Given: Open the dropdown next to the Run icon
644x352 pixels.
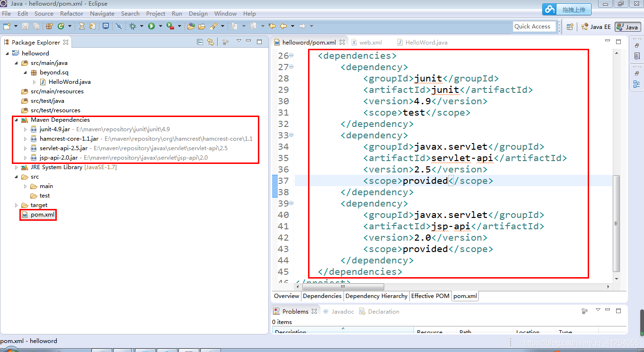Looking at the screenshot, I should 160,26.
